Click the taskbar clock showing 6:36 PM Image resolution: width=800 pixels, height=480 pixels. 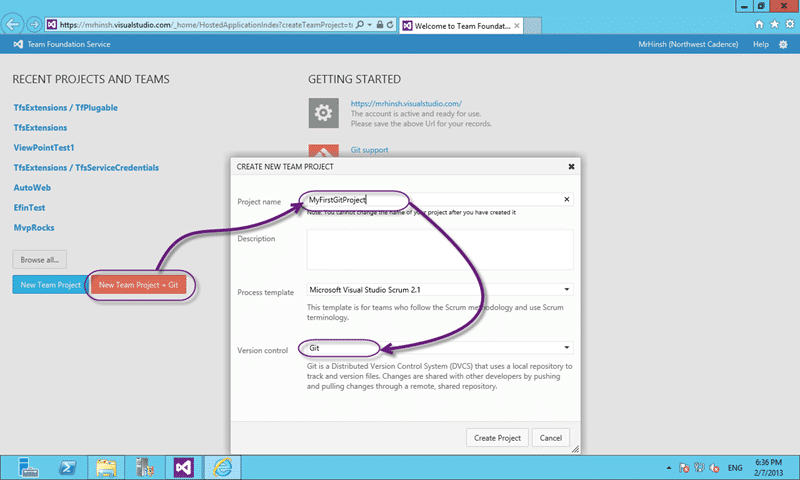(x=768, y=467)
